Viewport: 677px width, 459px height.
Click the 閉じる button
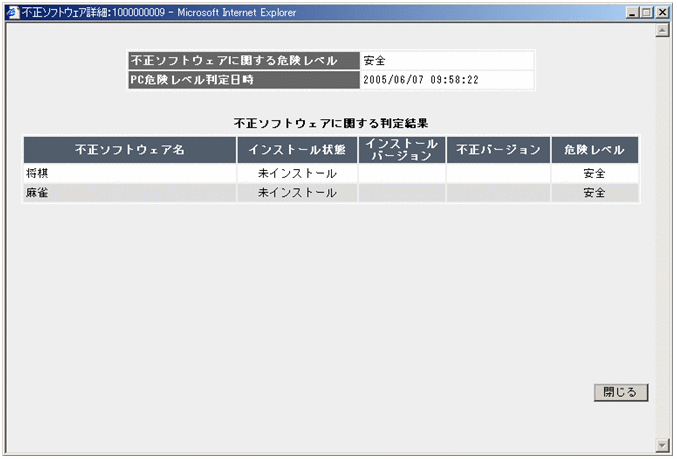click(620, 392)
